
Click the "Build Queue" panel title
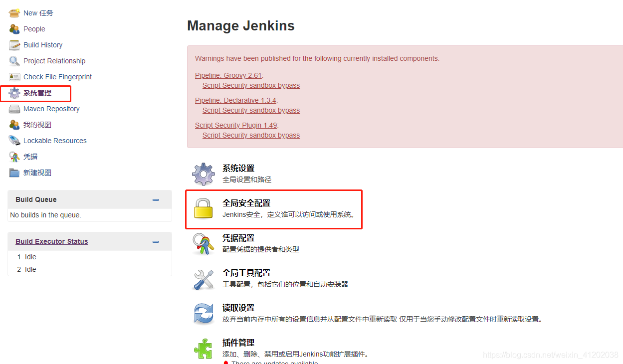point(36,199)
